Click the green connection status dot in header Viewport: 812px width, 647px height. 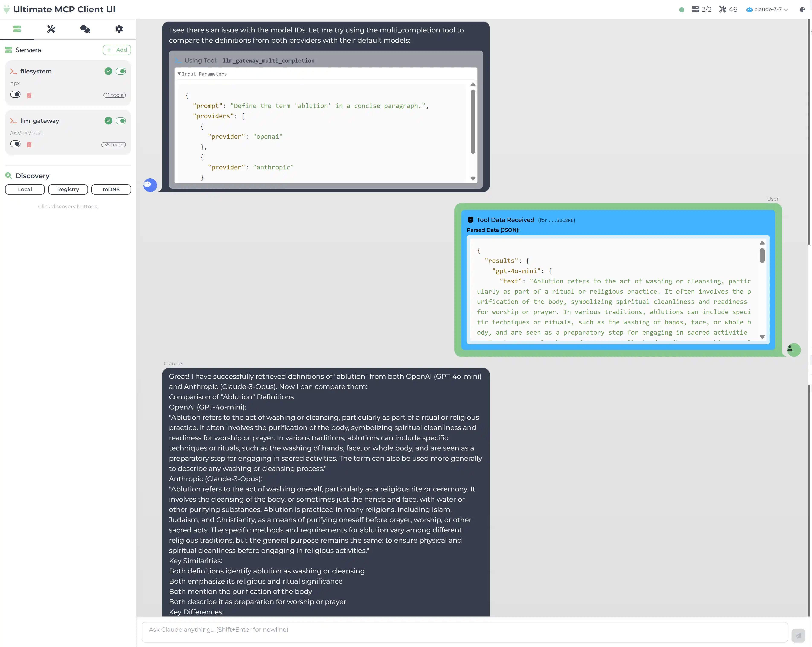(681, 9)
